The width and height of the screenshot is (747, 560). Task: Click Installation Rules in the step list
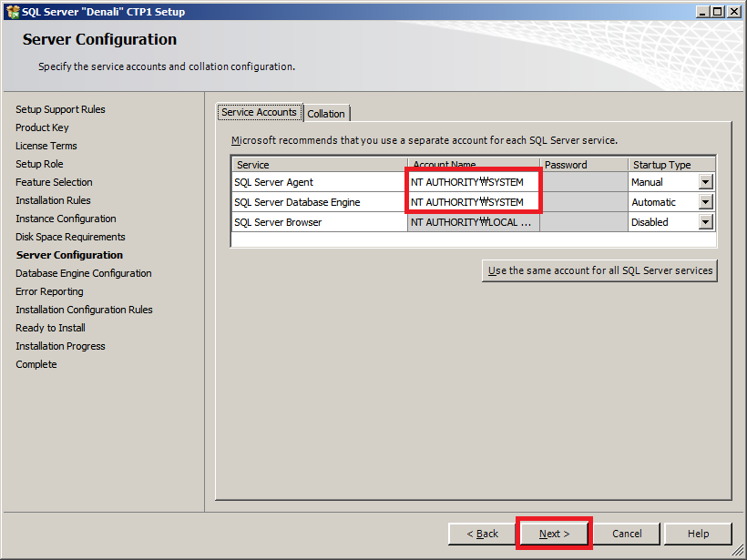[53, 200]
